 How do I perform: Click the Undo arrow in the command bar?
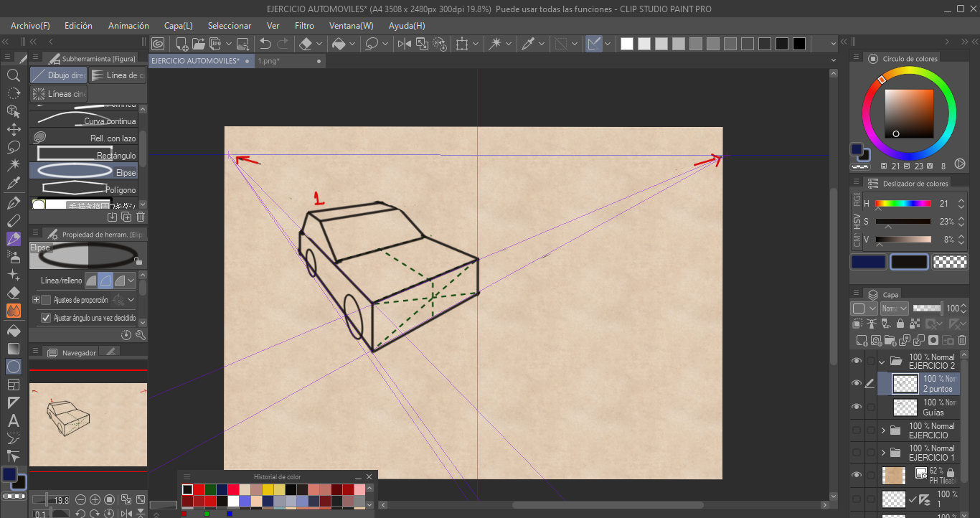tap(265, 44)
